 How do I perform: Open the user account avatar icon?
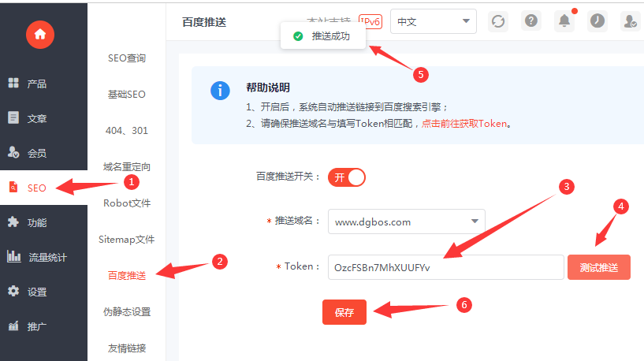pos(630,21)
